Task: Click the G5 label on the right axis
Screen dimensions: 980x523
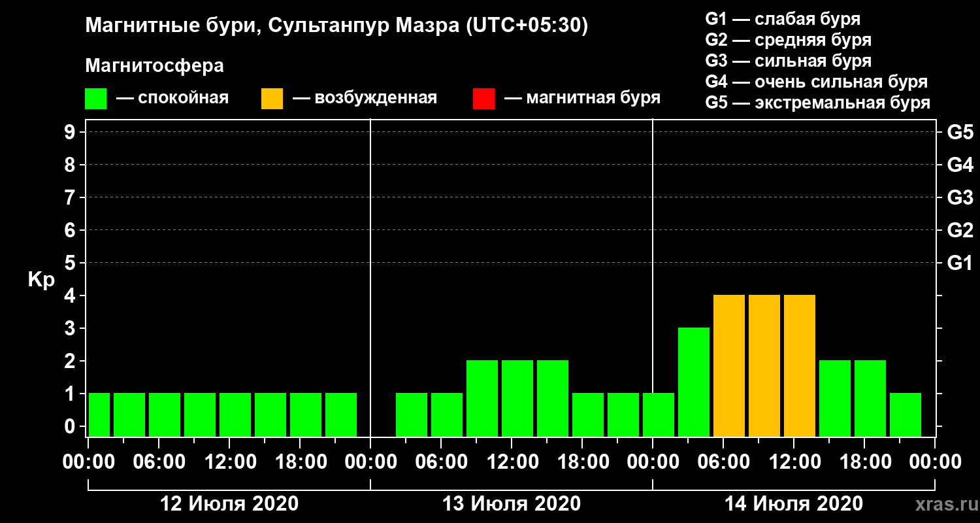Action: pos(960,132)
